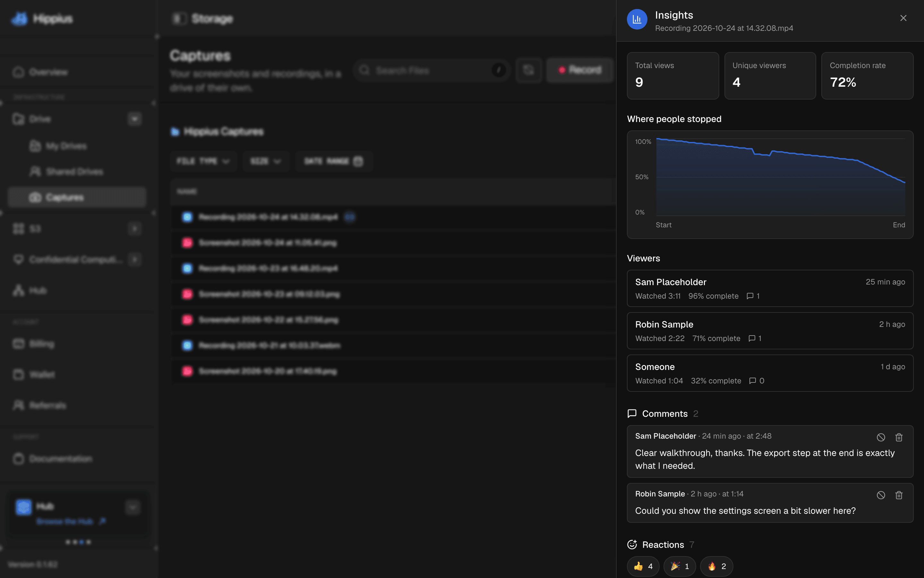Select My Drives in the sidebar
Screen dimensions: 924x578
(76, 146)
